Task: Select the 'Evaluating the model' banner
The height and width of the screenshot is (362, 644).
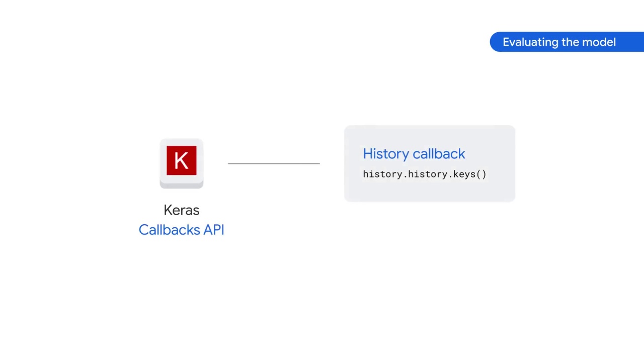Action: [x=567, y=42]
